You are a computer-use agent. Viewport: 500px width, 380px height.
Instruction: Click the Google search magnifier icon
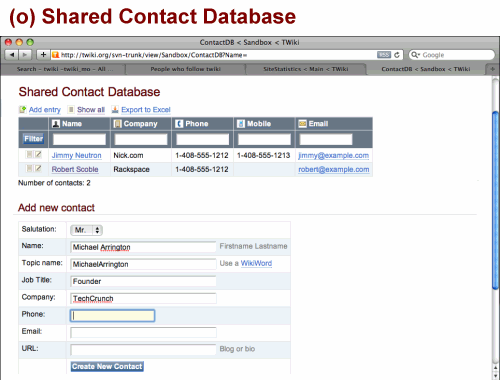click(x=415, y=55)
